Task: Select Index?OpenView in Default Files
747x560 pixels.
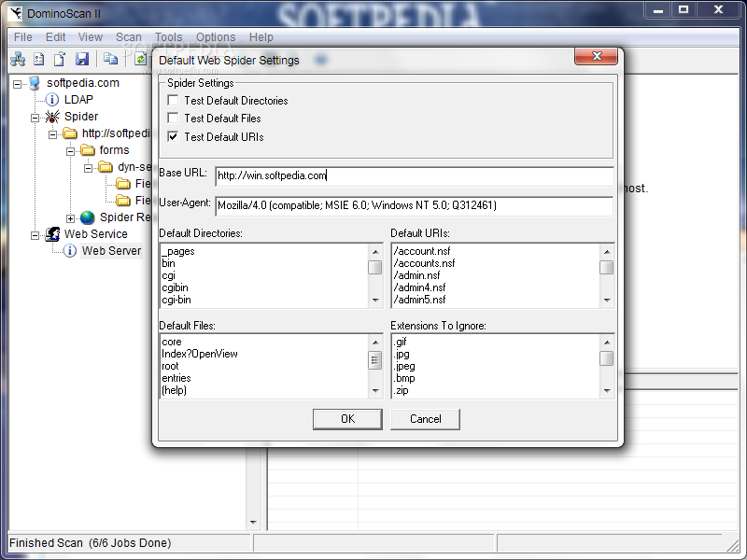Action: tap(200, 354)
